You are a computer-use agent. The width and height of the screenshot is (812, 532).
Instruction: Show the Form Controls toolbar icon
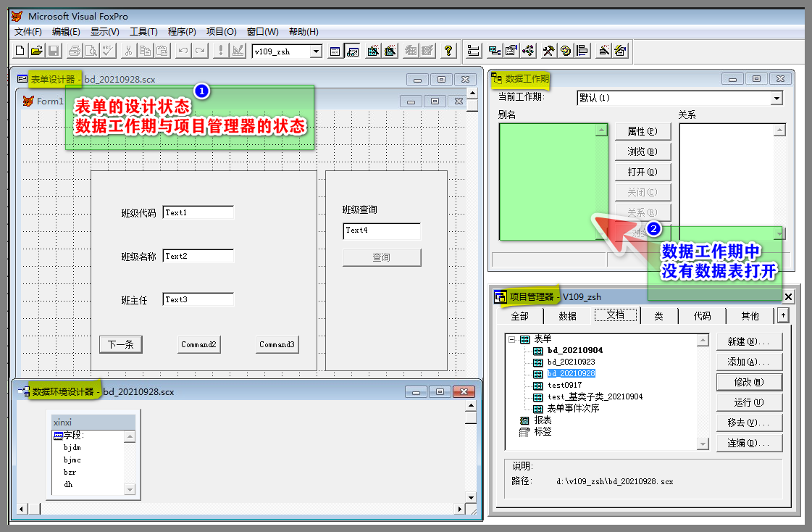pyautogui.click(x=548, y=51)
